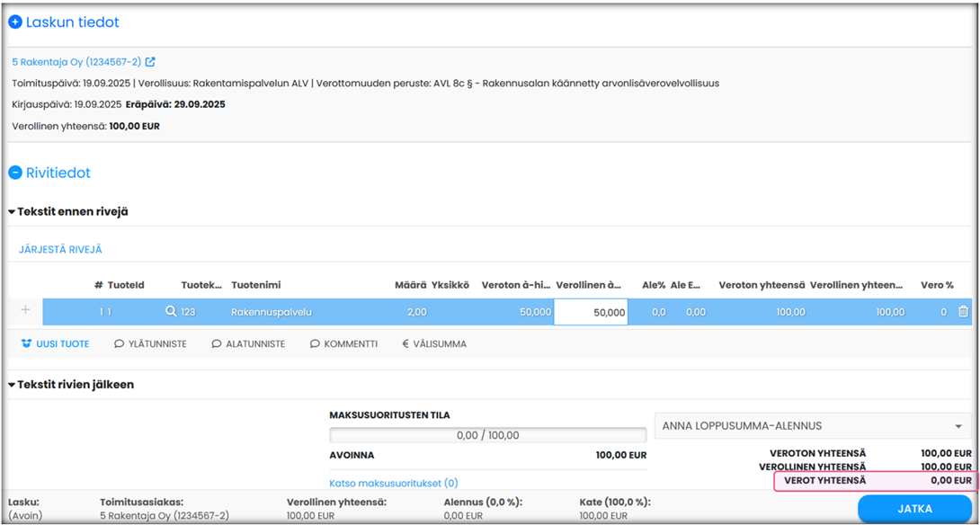Click Järjestä rivejä link

60,250
